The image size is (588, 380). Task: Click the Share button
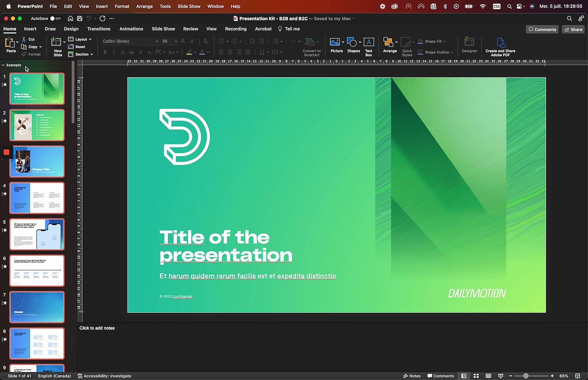[x=573, y=29]
